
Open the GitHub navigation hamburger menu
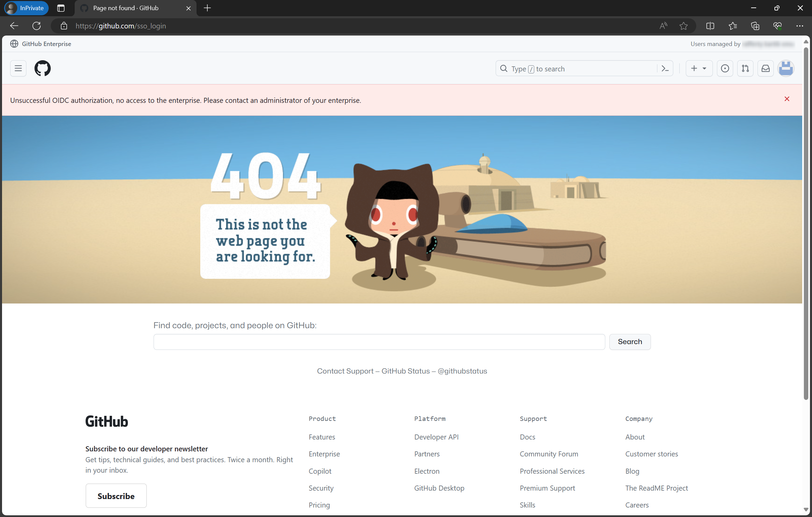18,68
